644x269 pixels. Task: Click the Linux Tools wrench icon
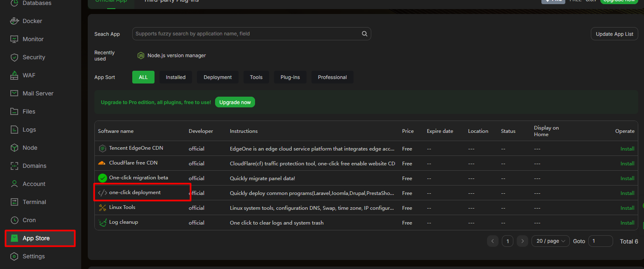click(102, 208)
